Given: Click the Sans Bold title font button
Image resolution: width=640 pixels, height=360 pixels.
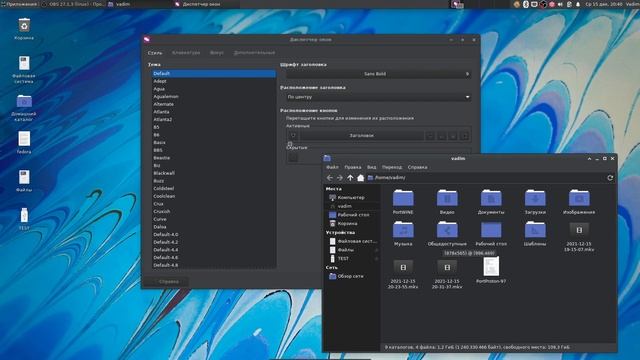Looking at the screenshot, I should tap(378, 74).
